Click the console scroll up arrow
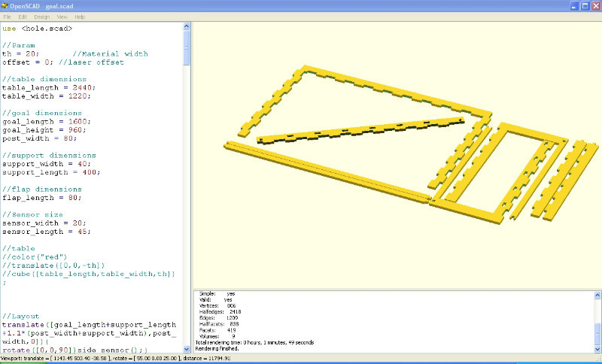Screen dimensions: 602x364 pyautogui.click(x=597, y=295)
